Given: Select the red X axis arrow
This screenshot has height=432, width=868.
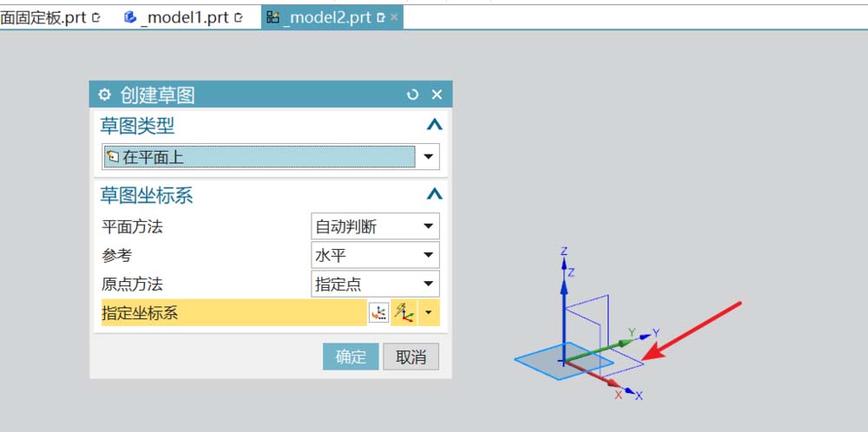Looking at the screenshot, I should click(x=594, y=376).
